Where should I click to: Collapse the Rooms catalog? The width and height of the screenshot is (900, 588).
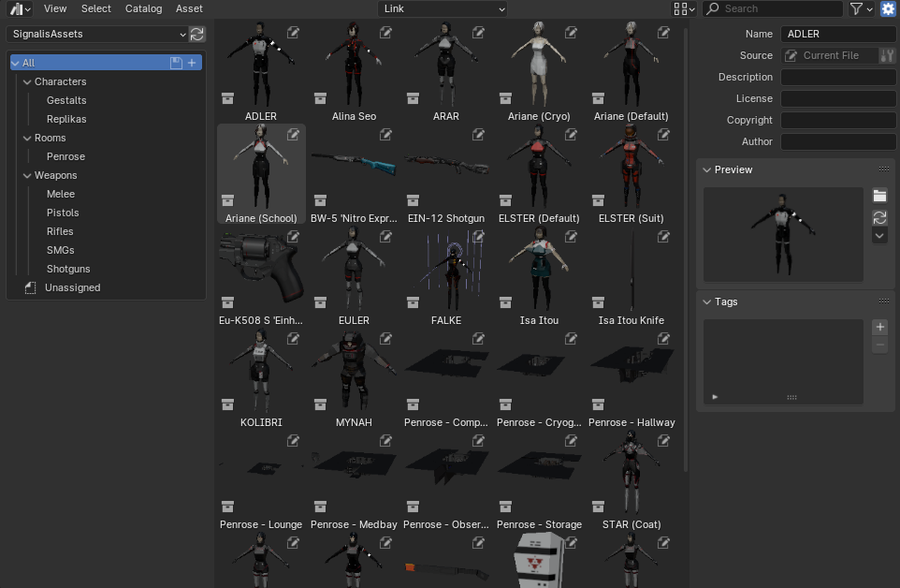27,138
